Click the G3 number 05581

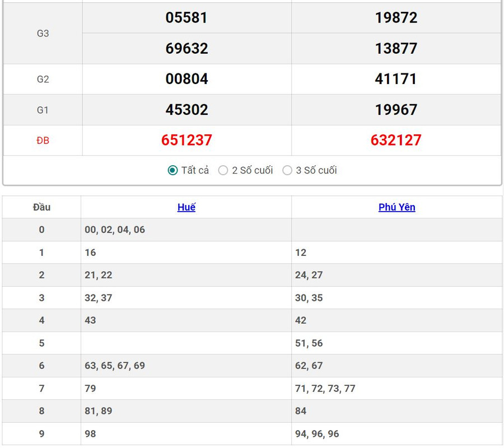186,18
